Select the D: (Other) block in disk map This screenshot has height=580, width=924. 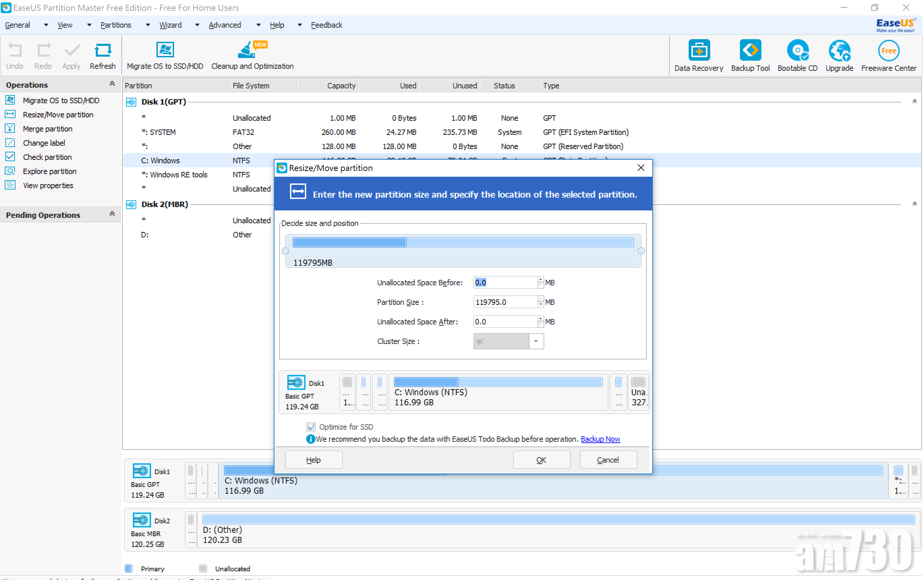(558, 530)
